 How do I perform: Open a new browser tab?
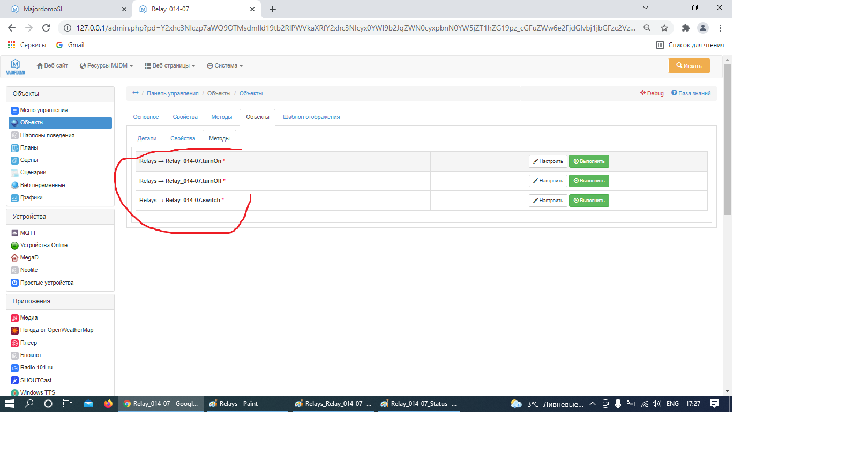tap(273, 9)
